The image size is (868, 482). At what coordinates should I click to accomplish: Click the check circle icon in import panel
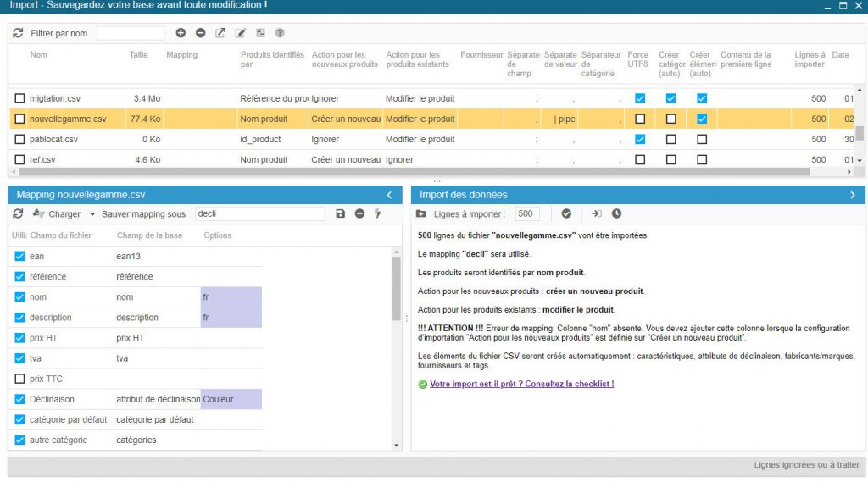coord(566,214)
